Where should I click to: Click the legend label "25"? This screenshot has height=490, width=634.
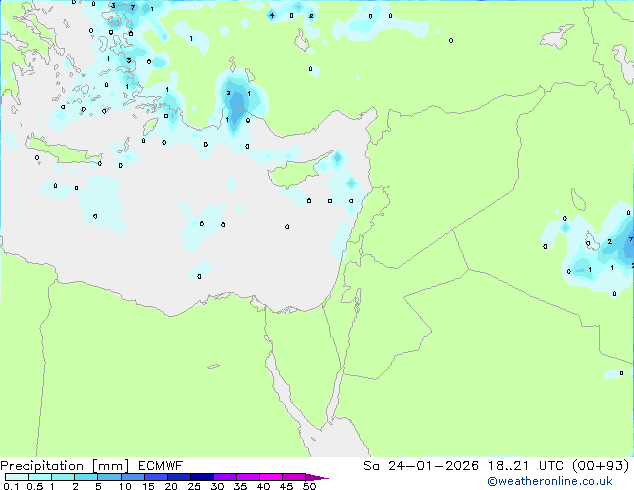194,486
